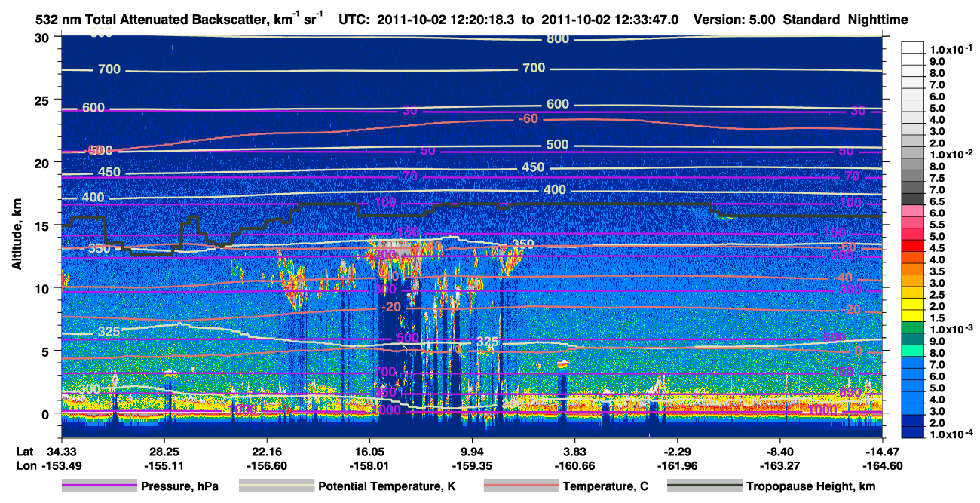Image resolution: width=980 pixels, height=503 pixels.
Task: Click the salmon Temperature legend line swatch
Action: click(521, 486)
